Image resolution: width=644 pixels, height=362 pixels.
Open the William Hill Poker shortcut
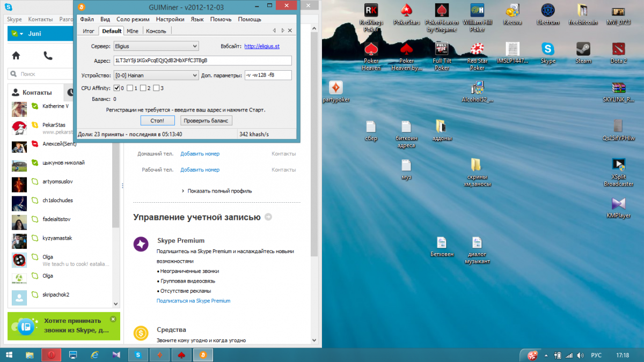coord(477,17)
